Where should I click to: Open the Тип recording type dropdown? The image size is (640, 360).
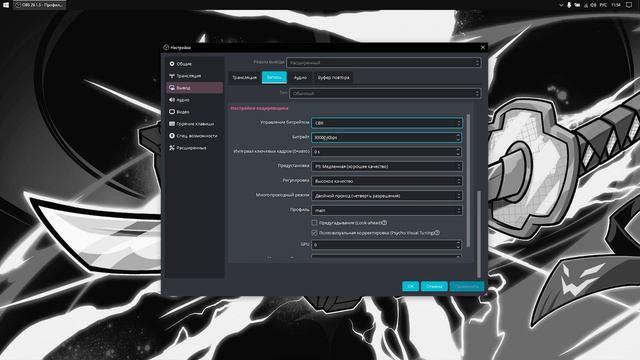(385, 93)
